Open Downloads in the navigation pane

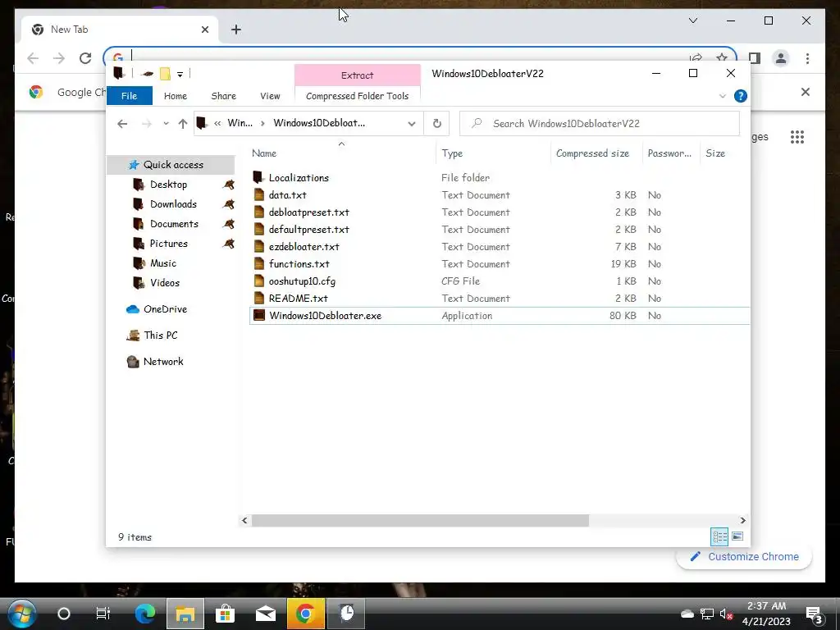pyautogui.click(x=173, y=204)
